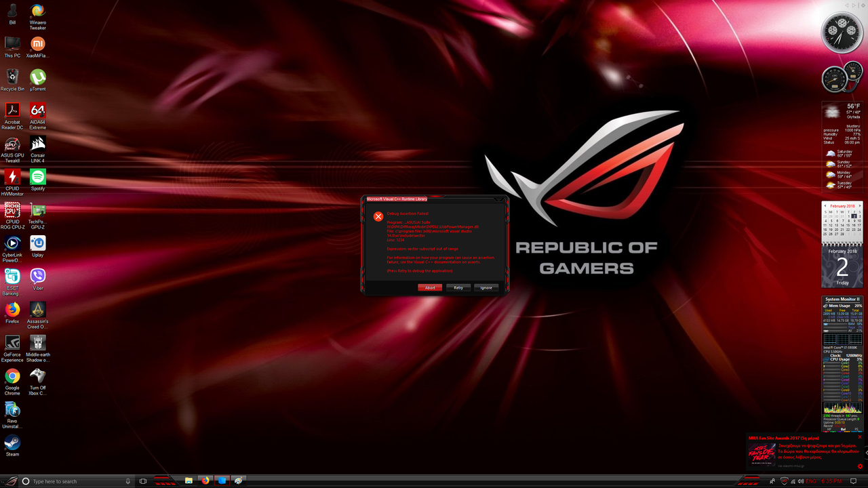
Task: Select the highlighted blue taskbar app
Action: (x=222, y=481)
